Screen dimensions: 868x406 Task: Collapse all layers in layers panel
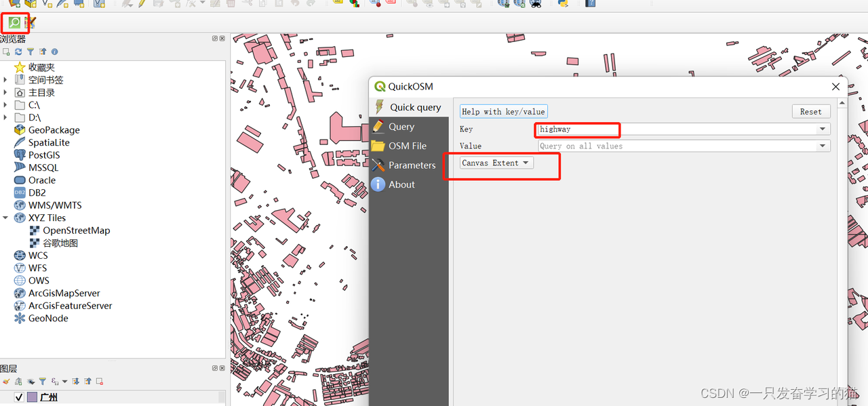88,382
